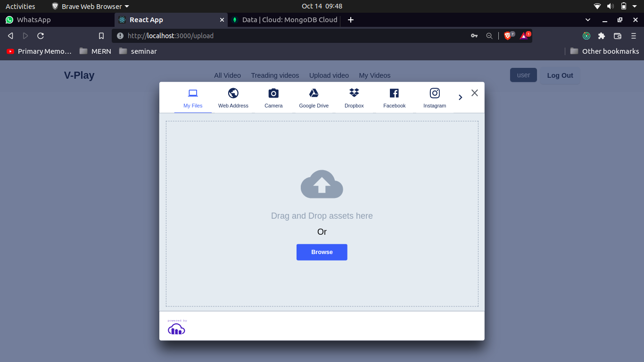Click the Log Out button
644x362 pixels.
pyautogui.click(x=560, y=75)
